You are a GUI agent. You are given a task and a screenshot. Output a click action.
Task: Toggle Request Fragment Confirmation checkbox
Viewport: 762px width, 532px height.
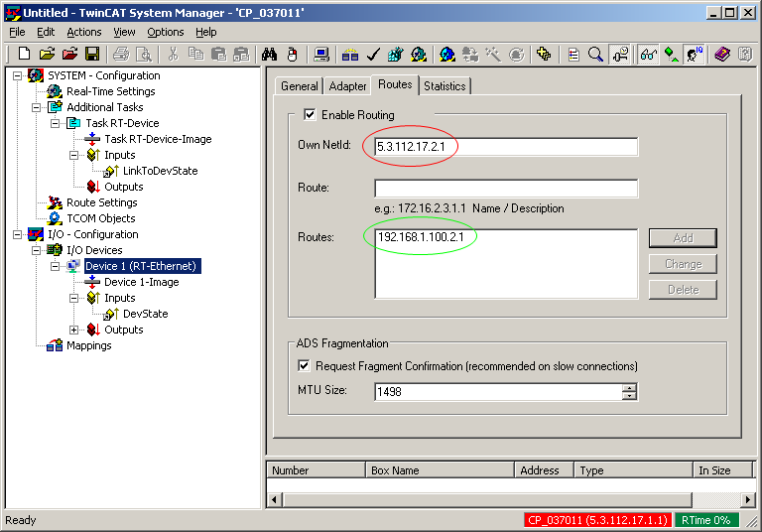[304, 365]
